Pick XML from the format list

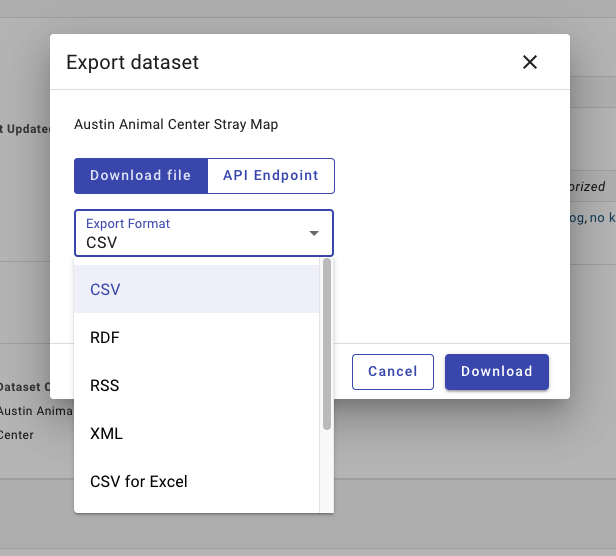[196, 433]
